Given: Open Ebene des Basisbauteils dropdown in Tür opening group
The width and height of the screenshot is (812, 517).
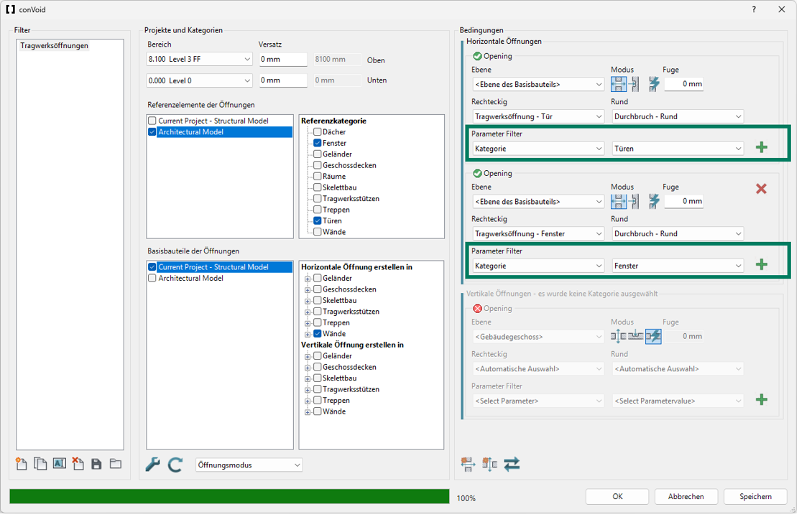Looking at the screenshot, I should (538, 84).
